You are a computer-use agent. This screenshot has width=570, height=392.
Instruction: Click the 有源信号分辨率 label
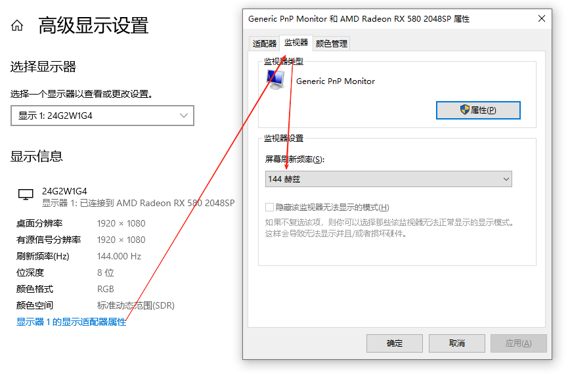[49, 240]
